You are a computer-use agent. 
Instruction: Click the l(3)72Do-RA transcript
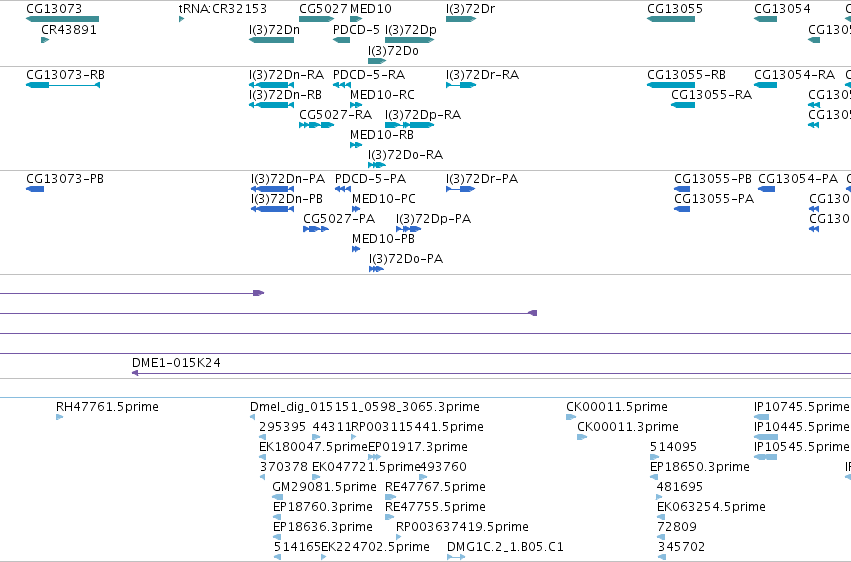(x=377, y=165)
